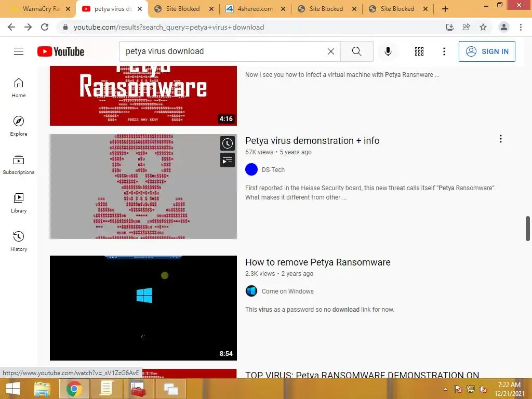Screen dimensions: 532x399
Task: Open the Windows logo 8:54 video thumbnail
Action: (143, 308)
